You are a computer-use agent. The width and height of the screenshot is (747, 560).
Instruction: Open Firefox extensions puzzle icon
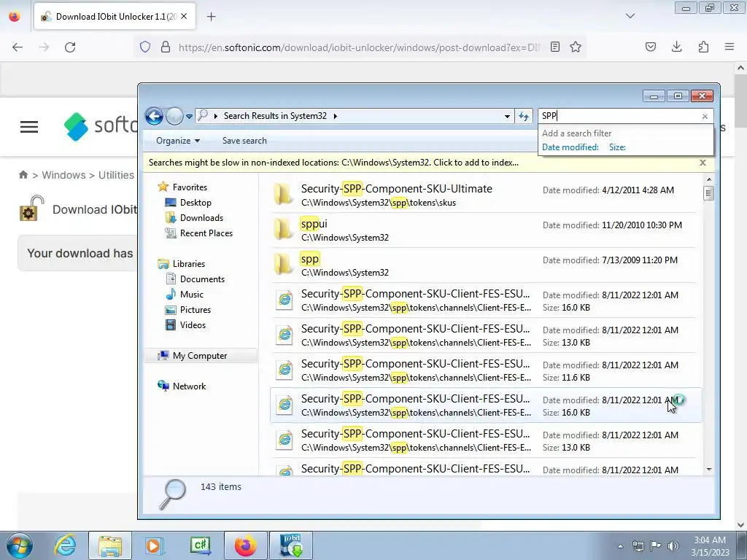click(x=703, y=47)
